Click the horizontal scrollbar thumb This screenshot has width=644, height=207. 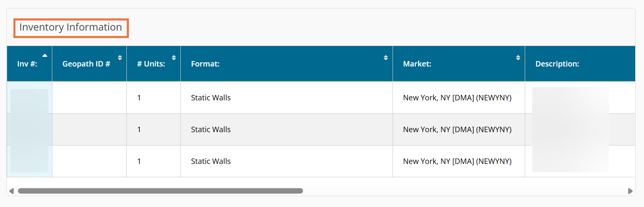(160, 191)
